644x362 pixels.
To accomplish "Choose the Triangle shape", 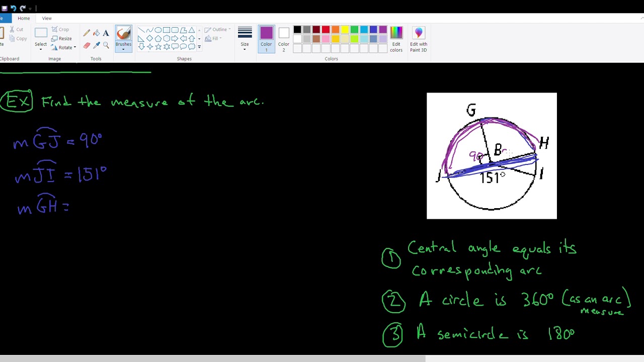I will 192,30.
